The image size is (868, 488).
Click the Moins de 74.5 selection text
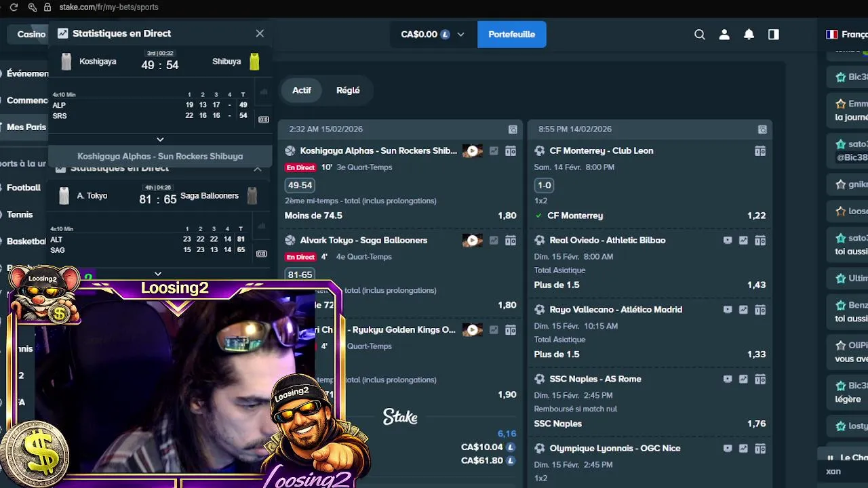(313, 216)
